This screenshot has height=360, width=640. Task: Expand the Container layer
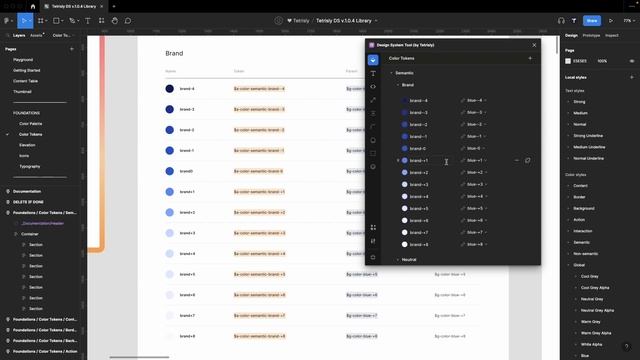[16, 234]
